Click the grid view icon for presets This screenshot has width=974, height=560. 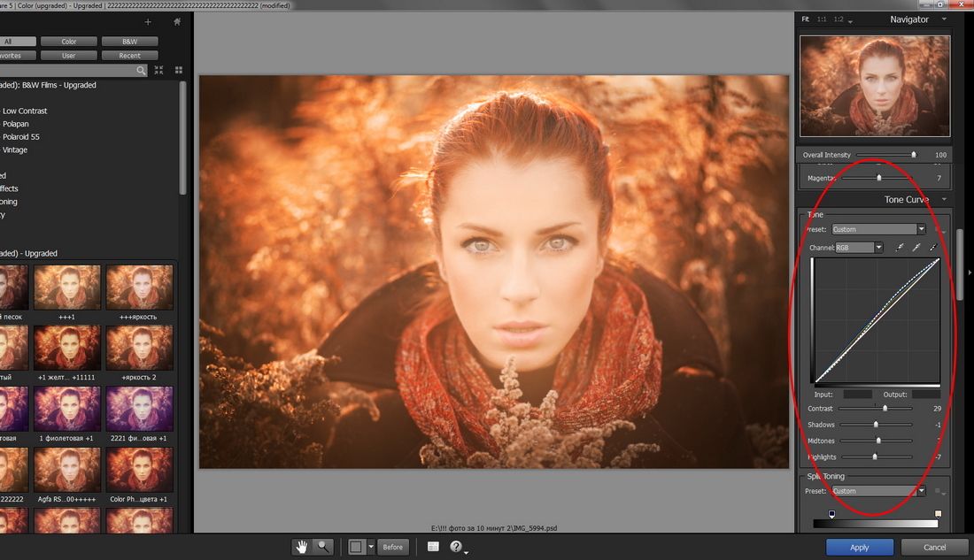click(x=178, y=70)
